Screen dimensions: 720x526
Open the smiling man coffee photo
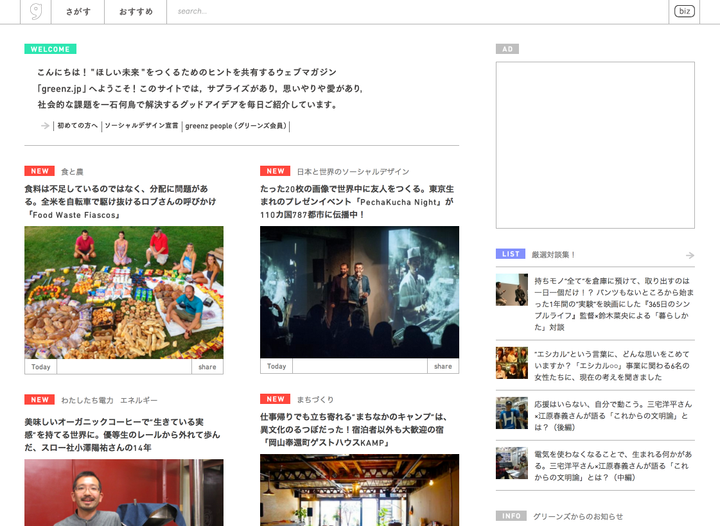pos(124,492)
